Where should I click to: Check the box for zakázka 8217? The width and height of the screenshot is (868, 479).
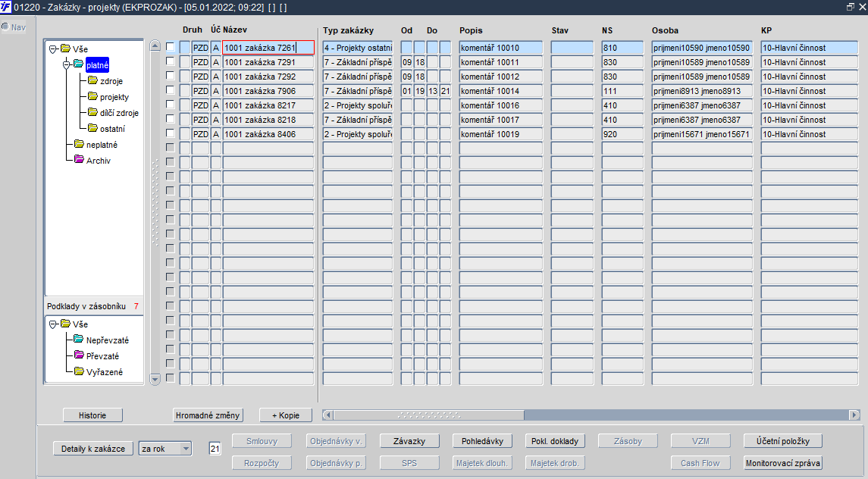[171, 105]
